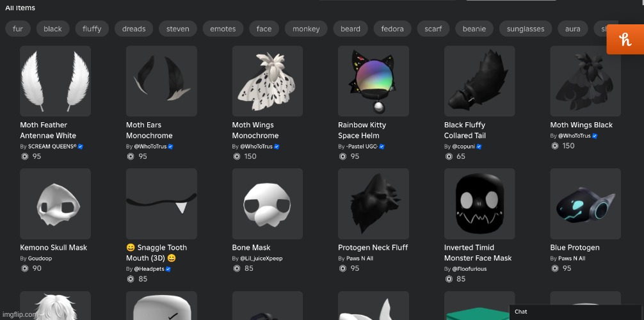
Task: Click the Moth Ears Monochrome title
Action: click(150, 130)
